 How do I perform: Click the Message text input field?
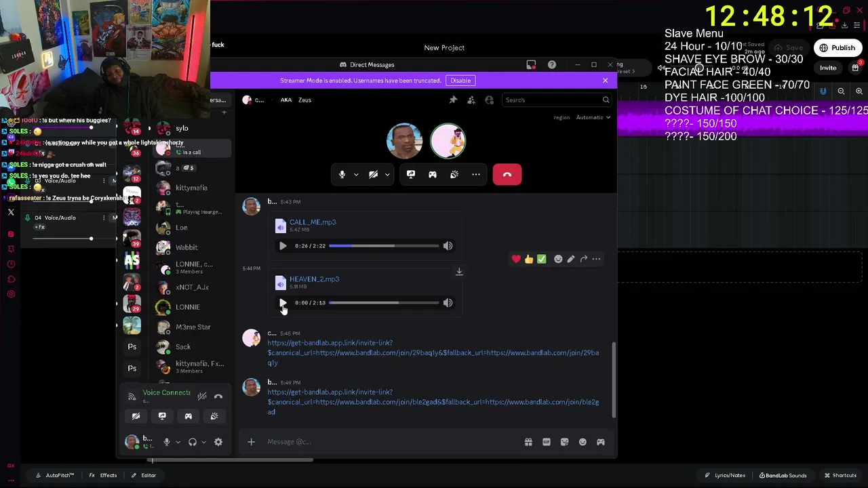(390, 442)
